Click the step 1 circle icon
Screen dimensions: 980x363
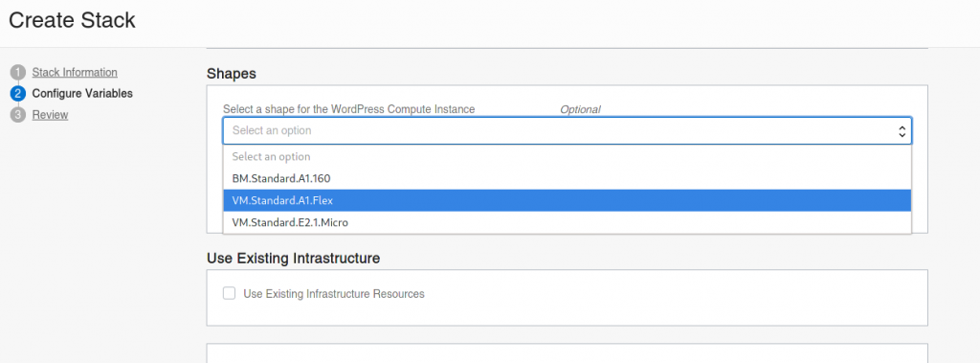coord(17,72)
